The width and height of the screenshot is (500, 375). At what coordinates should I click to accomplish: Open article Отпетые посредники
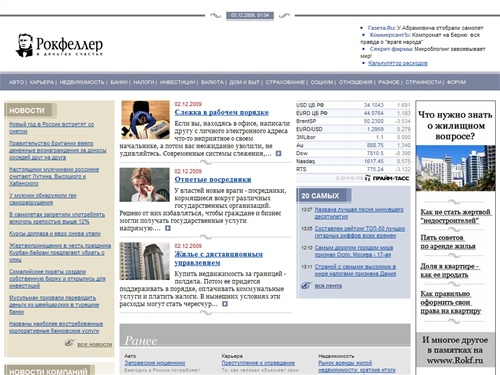pos(213,180)
